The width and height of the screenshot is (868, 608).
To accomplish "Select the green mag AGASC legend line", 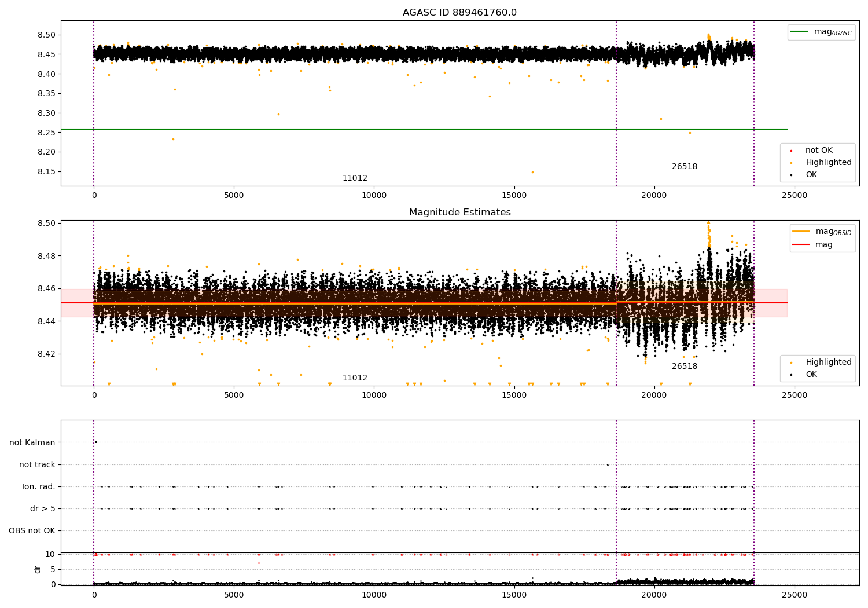I will click(800, 32).
